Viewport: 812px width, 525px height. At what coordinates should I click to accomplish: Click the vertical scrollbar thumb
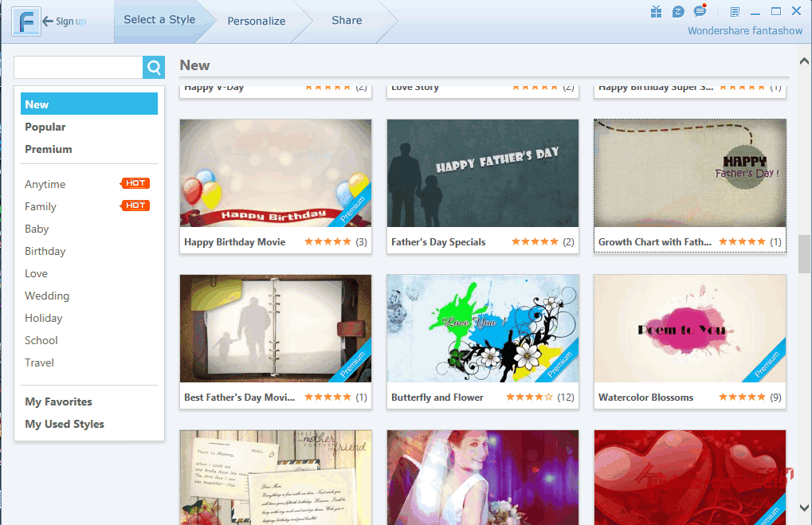pos(804,253)
